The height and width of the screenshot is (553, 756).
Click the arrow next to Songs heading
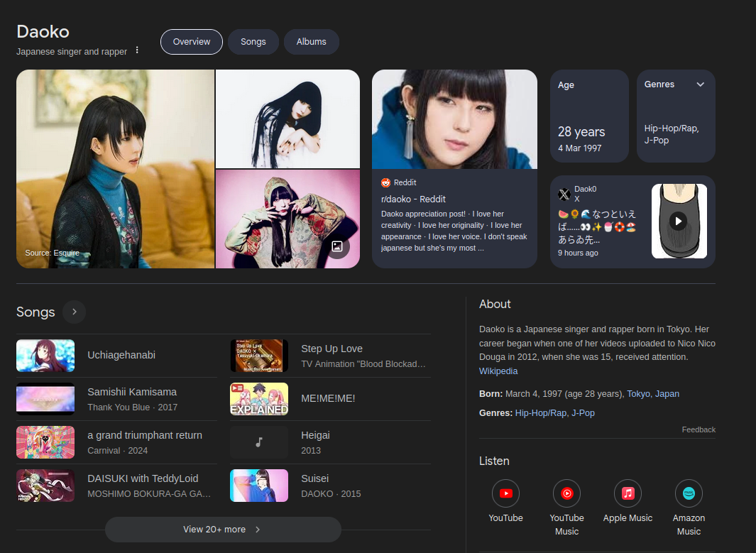75,312
